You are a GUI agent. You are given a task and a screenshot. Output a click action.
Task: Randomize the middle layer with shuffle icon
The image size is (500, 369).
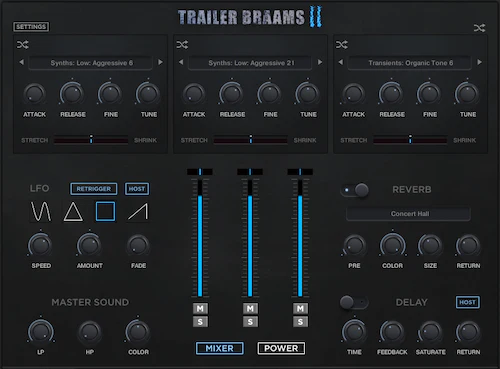point(182,44)
